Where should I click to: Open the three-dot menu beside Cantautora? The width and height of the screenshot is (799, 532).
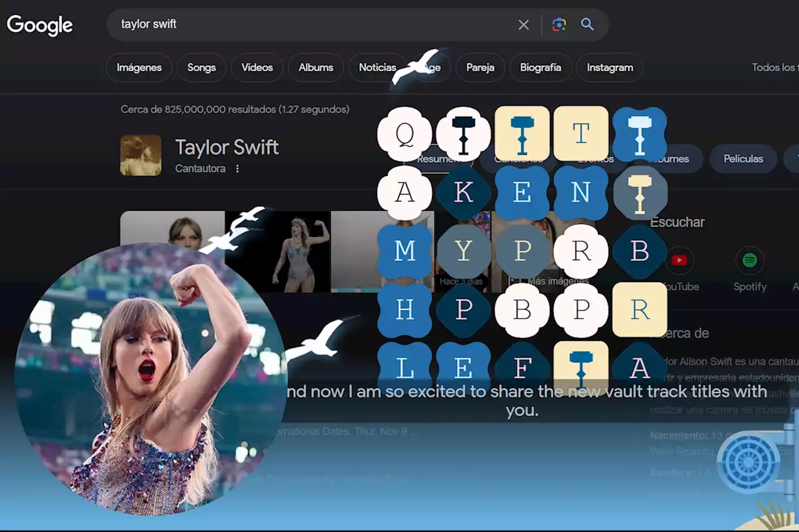pos(237,168)
